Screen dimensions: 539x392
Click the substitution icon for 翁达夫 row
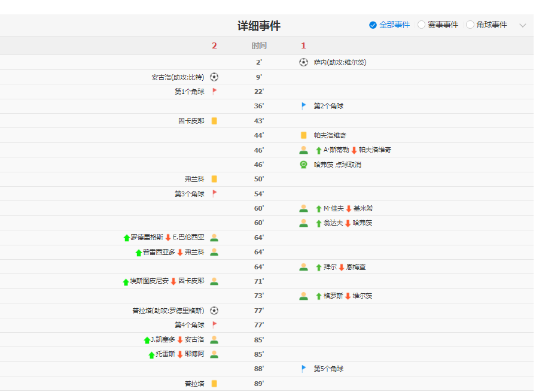coord(303,223)
